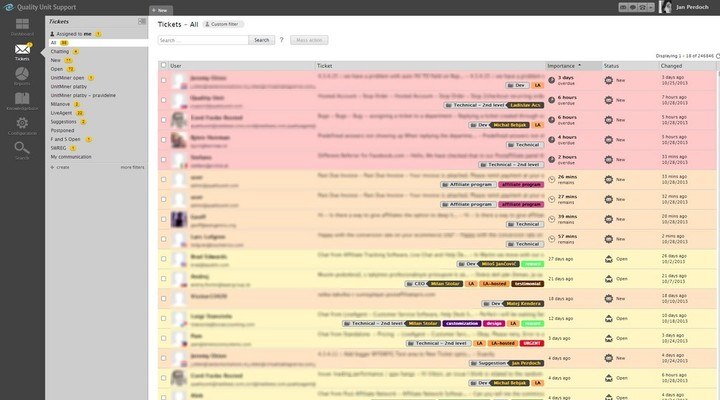Image resolution: width=720 pixels, height=400 pixels.
Task: Select the Assigned to me filter
Action: click(x=76, y=34)
